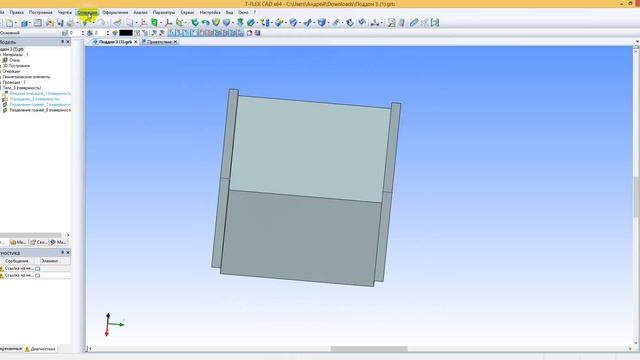This screenshot has width=640, height=360.
Task: Click the priority stepper arrows
Action: coord(108,33)
